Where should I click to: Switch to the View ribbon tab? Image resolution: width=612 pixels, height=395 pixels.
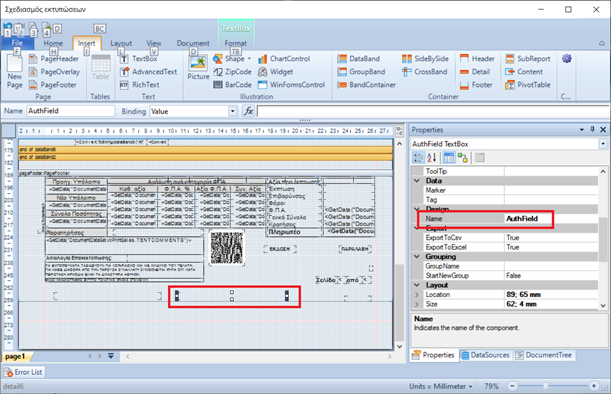(154, 43)
